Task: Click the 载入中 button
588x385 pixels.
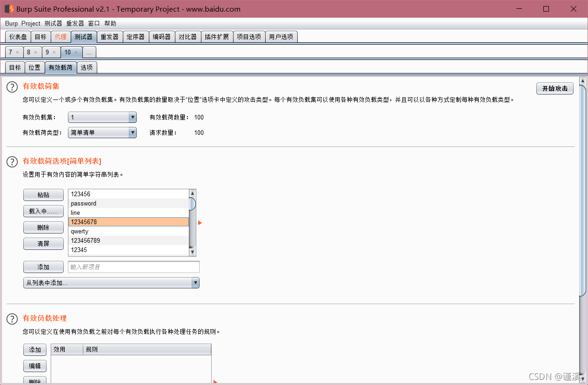Action: coord(43,211)
